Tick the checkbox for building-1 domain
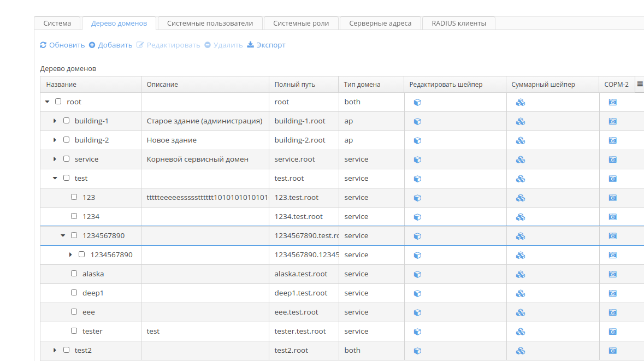Image resolution: width=644 pixels, height=361 pixels. [x=67, y=121]
